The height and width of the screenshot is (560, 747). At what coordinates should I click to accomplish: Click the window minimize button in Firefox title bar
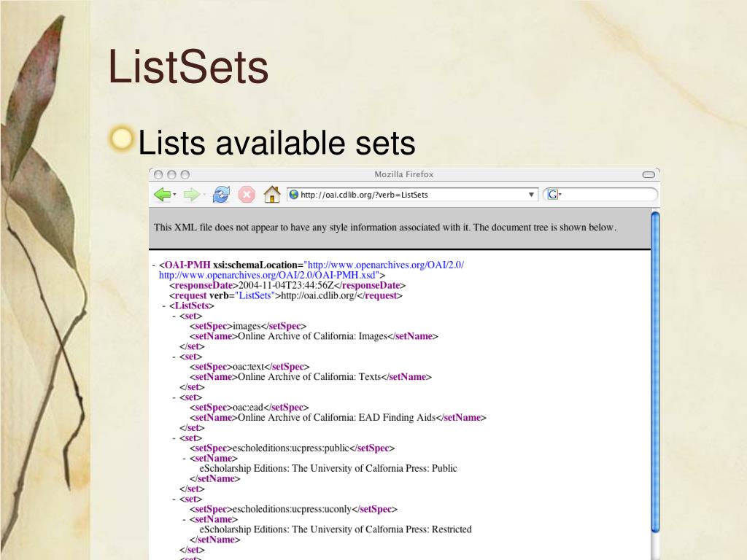(172, 175)
